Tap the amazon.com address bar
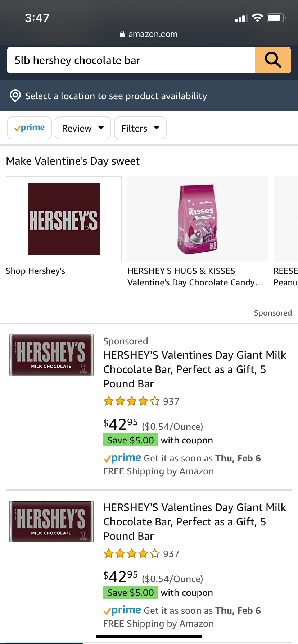Image resolution: width=298 pixels, height=644 pixels. click(153, 34)
